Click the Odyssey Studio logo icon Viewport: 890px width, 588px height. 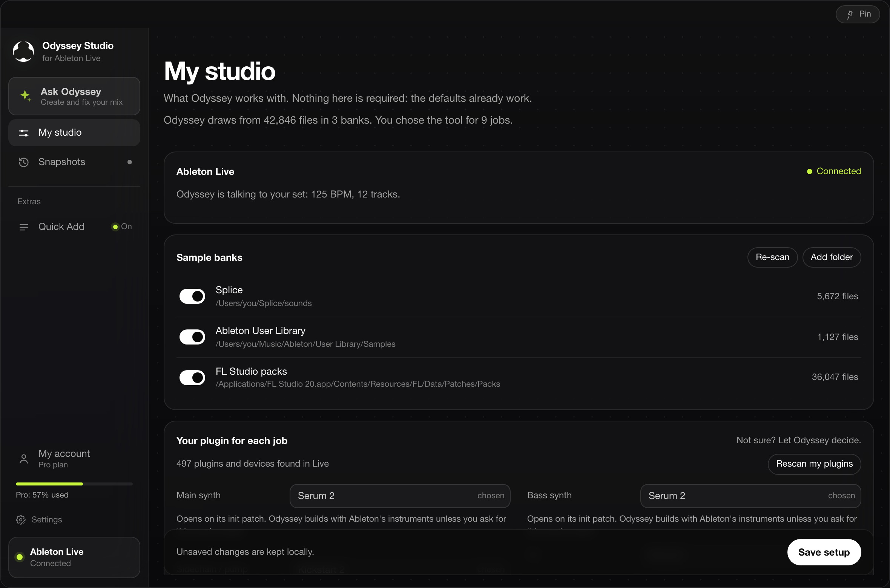pyautogui.click(x=23, y=52)
